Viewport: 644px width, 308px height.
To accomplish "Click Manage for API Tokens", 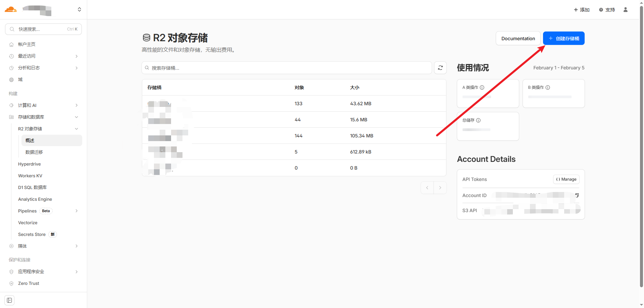I will [566, 179].
